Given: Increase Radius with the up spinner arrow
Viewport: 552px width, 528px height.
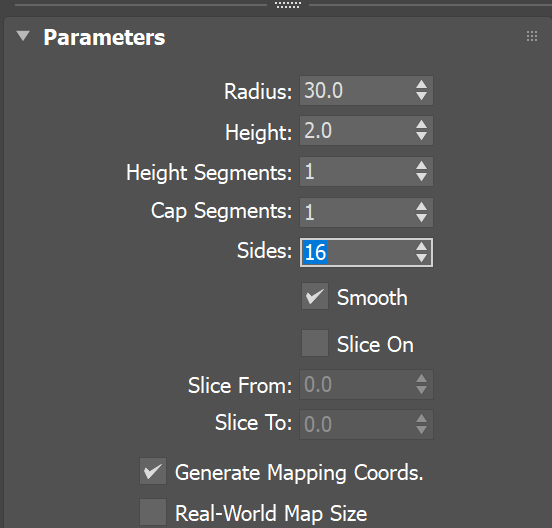Looking at the screenshot, I should pos(421,84).
